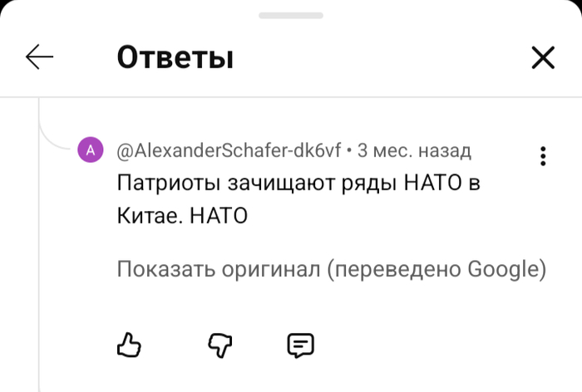Viewport: 582px width, 392px height.
Task: Click the word "назад" in the timestamp
Action: 444,151
